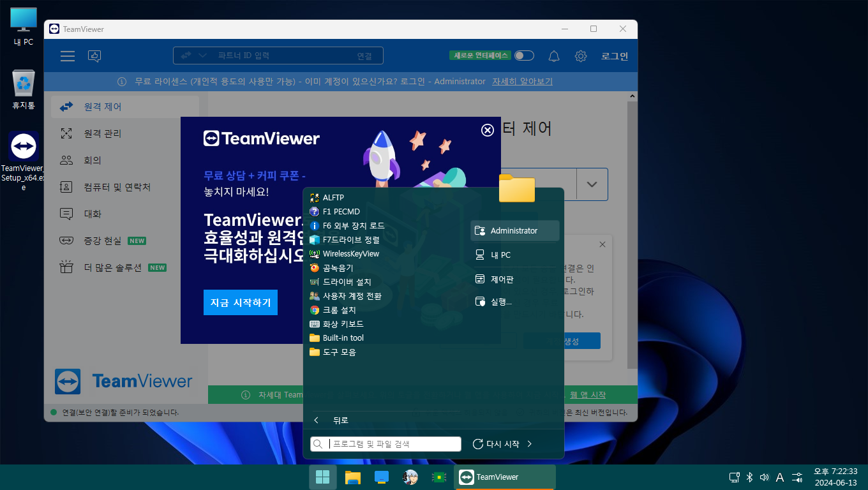Open the green chip taskbar app

[438, 477]
